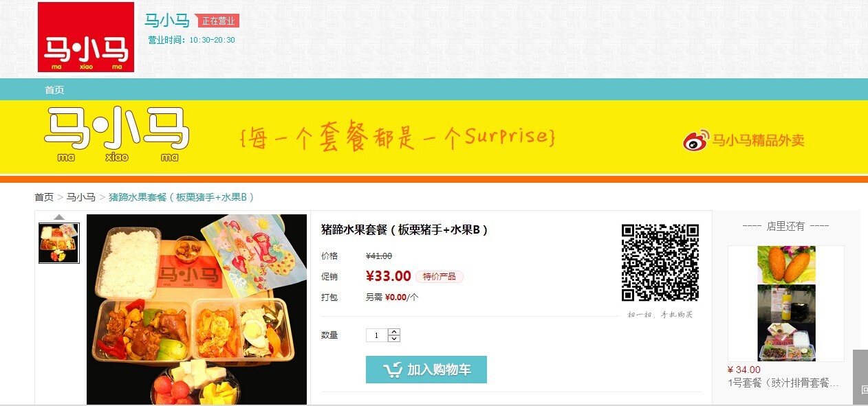Open the 马小马 shop name link
Image resolution: width=868 pixels, height=406 pixels.
click(167, 21)
